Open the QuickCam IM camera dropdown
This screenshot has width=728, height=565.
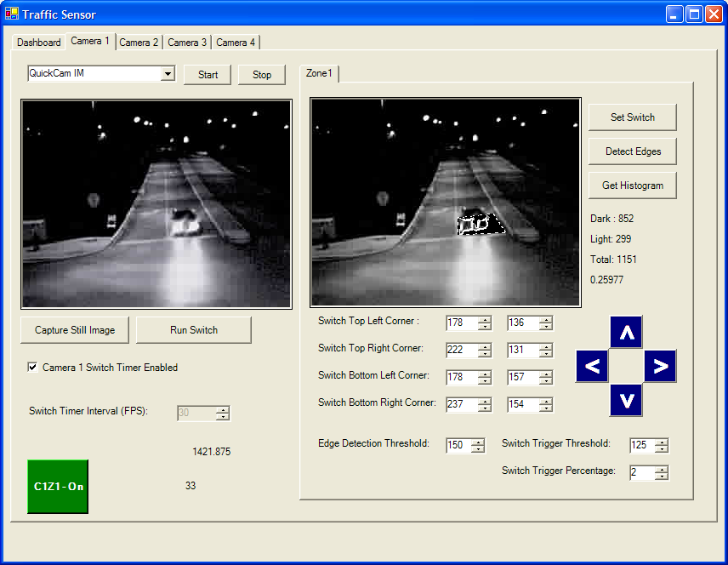pyautogui.click(x=168, y=74)
